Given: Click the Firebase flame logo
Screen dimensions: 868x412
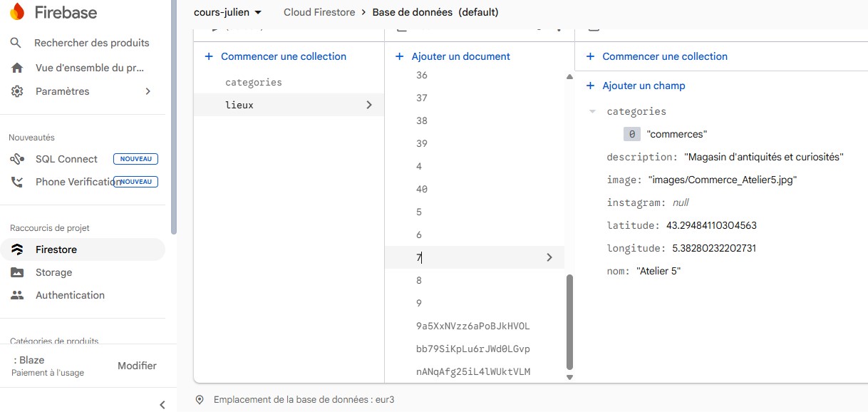Looking at the screenshot, I should point(17,12).
